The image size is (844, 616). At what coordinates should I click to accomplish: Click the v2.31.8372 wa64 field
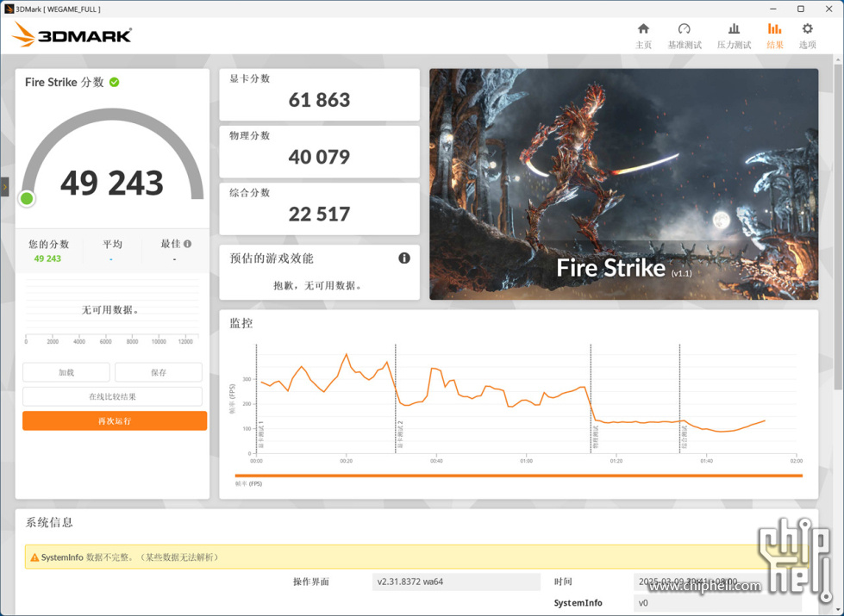pos(456,582)
